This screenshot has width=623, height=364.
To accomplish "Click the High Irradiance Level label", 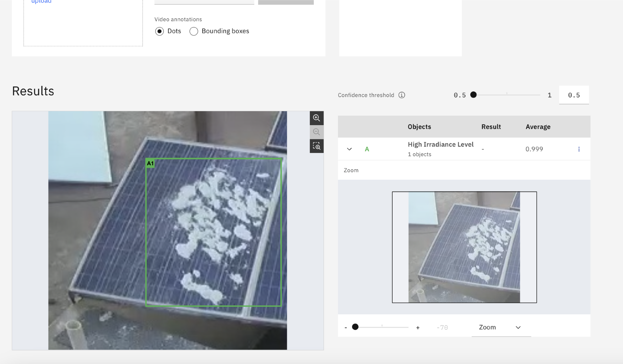I will [441, 144].
